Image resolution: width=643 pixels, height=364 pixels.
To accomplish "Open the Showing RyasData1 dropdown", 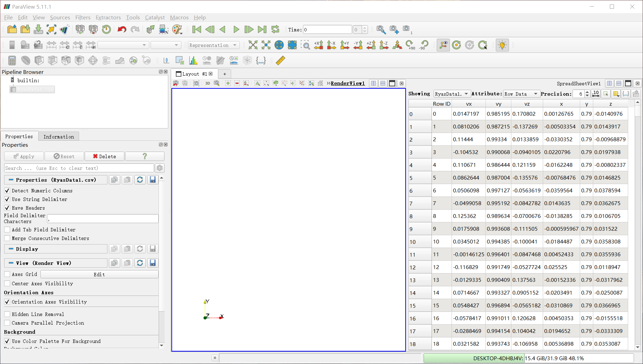I will 452,94.
